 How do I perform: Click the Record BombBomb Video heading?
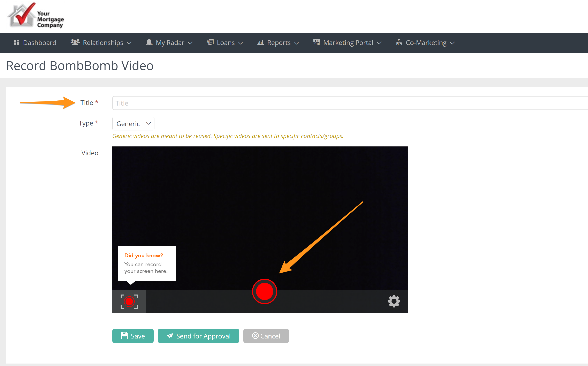pyautogui.click(x=80, y=66)
